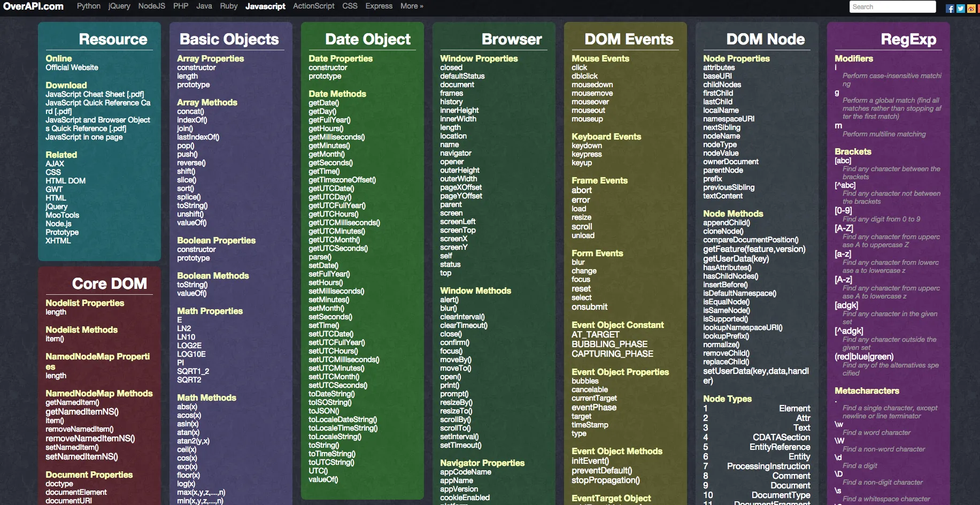Open the Node.js related link
The height and width of the screenshot is (505, 980).
click(x=59, y=224)
